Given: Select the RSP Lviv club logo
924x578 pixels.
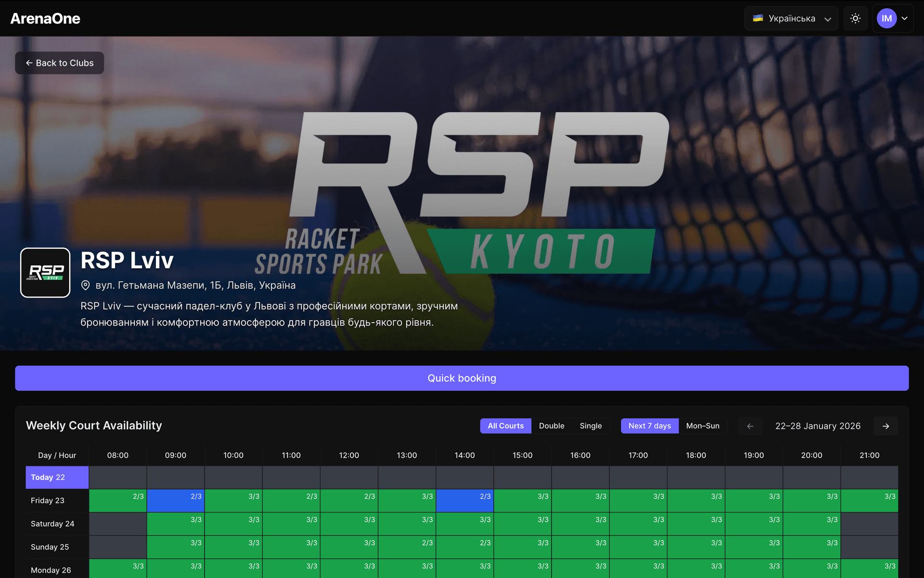Looking at the screenshot, I should click(45, 273).
